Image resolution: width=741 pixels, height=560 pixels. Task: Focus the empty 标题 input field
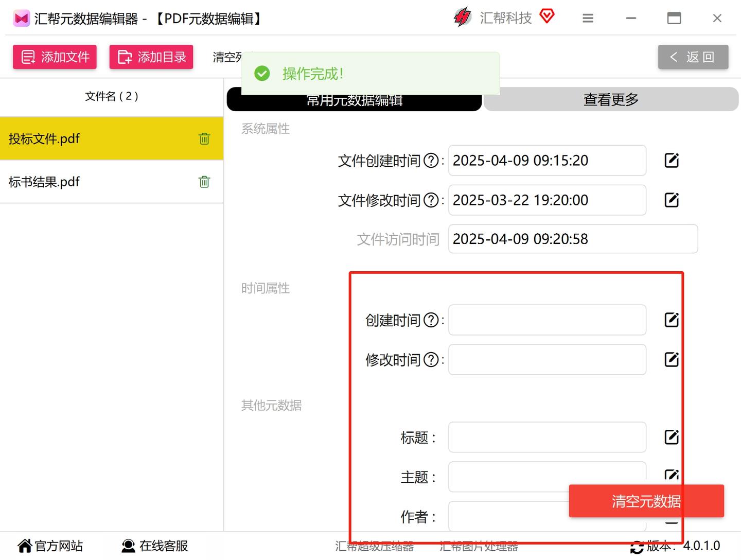tap(547, 437)
